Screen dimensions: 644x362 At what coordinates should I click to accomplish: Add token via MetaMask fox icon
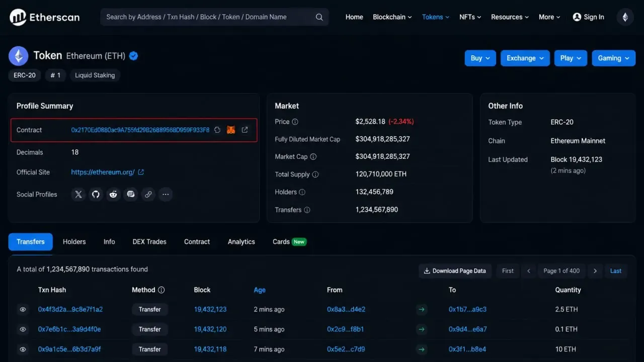pos(231,130)
